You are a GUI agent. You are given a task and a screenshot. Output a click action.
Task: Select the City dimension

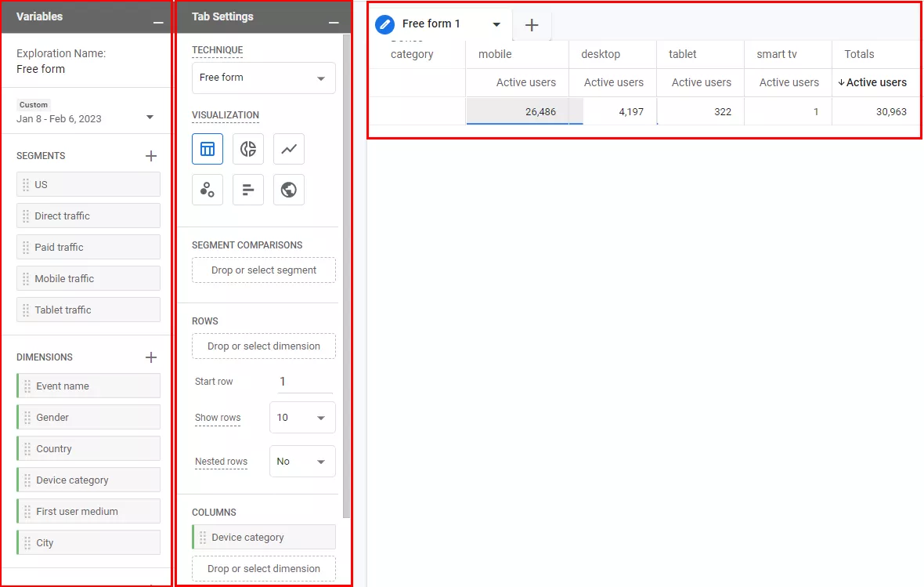88,542
